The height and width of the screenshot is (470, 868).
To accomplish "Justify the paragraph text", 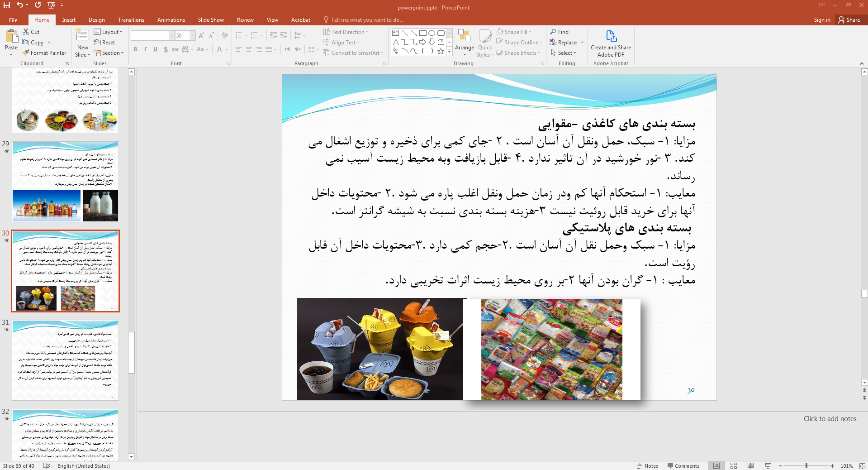I will [x=269, y=49].
